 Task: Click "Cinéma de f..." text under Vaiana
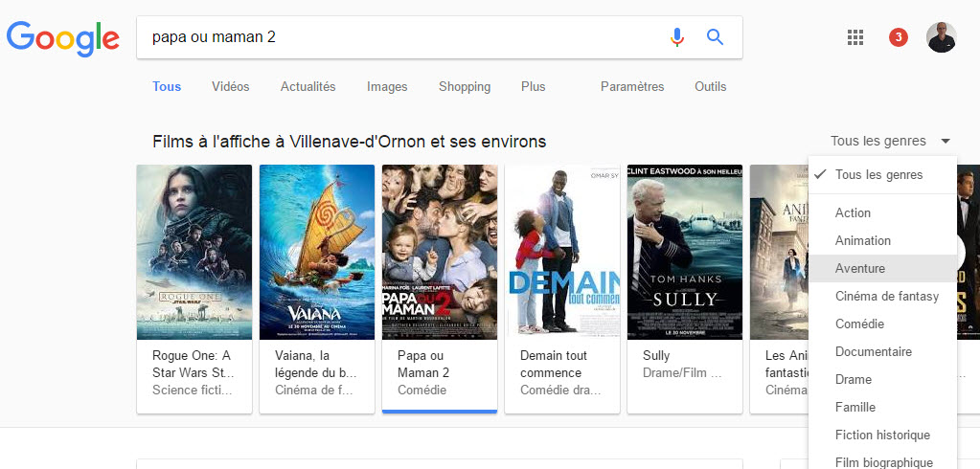[314, 391]
